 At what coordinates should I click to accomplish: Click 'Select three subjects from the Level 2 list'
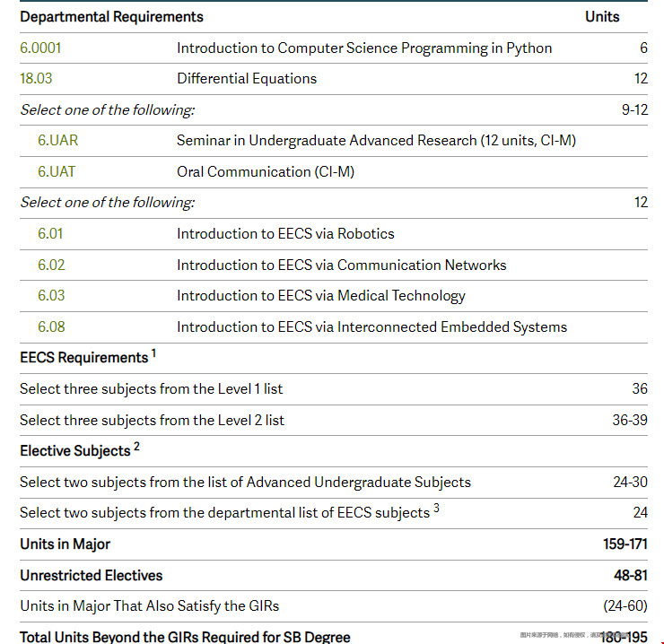(152, 420)
